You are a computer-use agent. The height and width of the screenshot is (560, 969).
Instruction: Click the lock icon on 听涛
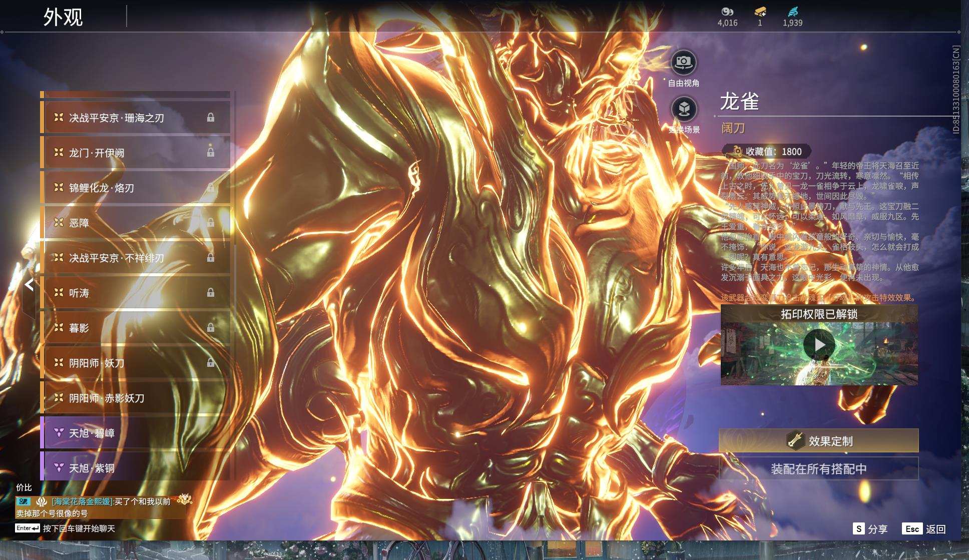pyautogui.click(x=211, y=292)
